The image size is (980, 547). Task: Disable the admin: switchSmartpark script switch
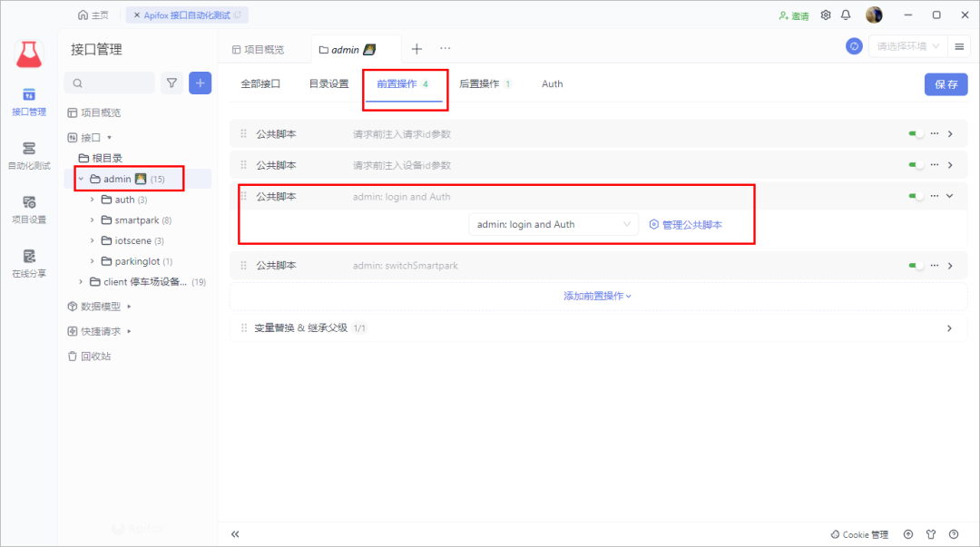(916, 265)
